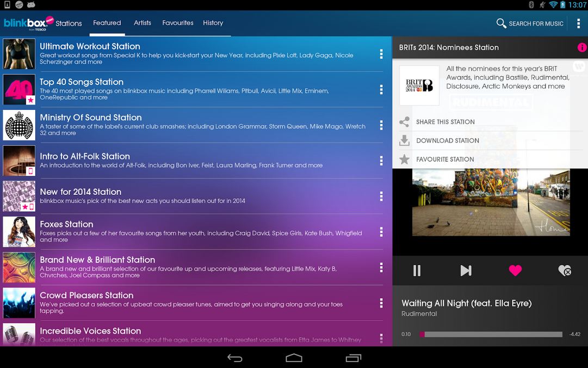Toggle the pink heart love button
The height and width of the screenshot is (368, 588).
tap(515, 270)
